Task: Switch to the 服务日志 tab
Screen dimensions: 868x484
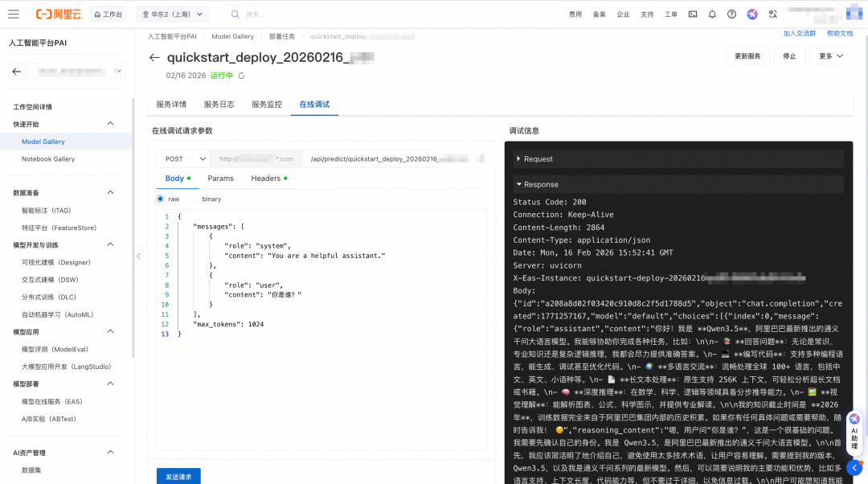Action: (x=219, y=105)
